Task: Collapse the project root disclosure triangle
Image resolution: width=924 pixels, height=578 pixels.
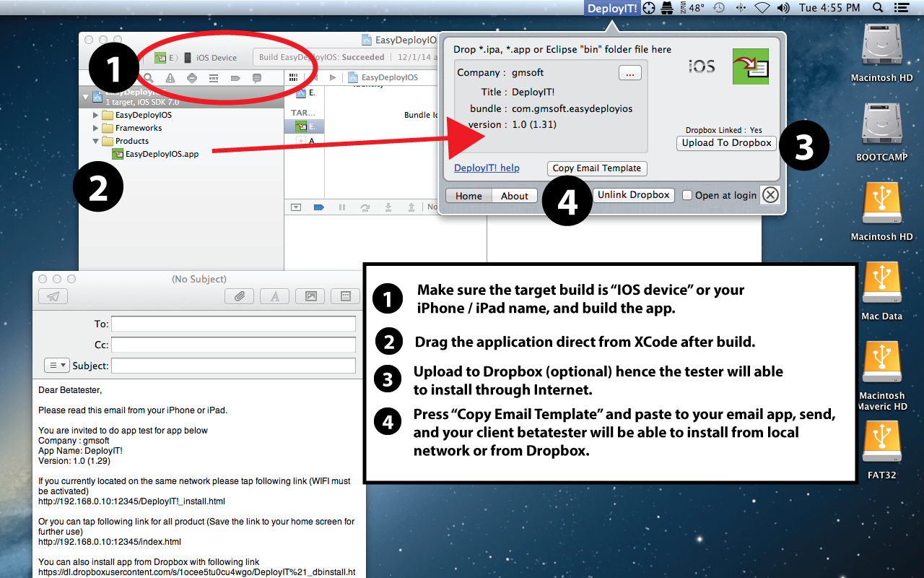Action: tap(85, 97)
